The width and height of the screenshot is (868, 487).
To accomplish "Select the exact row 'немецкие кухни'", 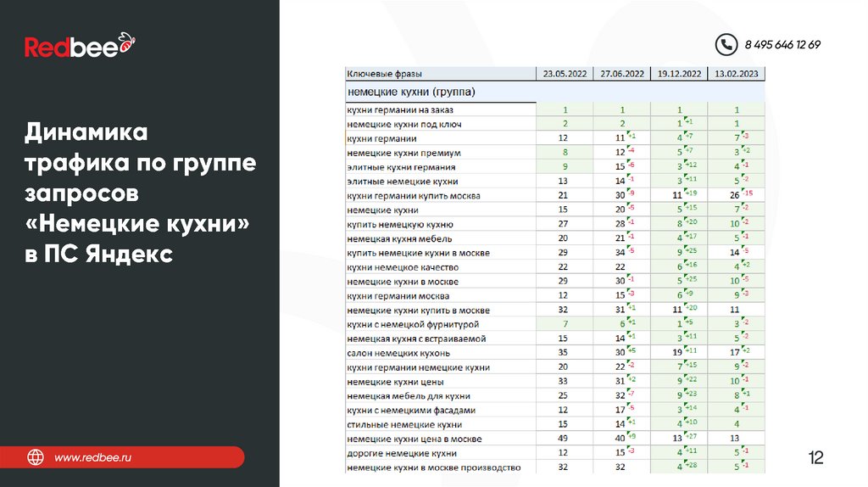I will (555, 210).
